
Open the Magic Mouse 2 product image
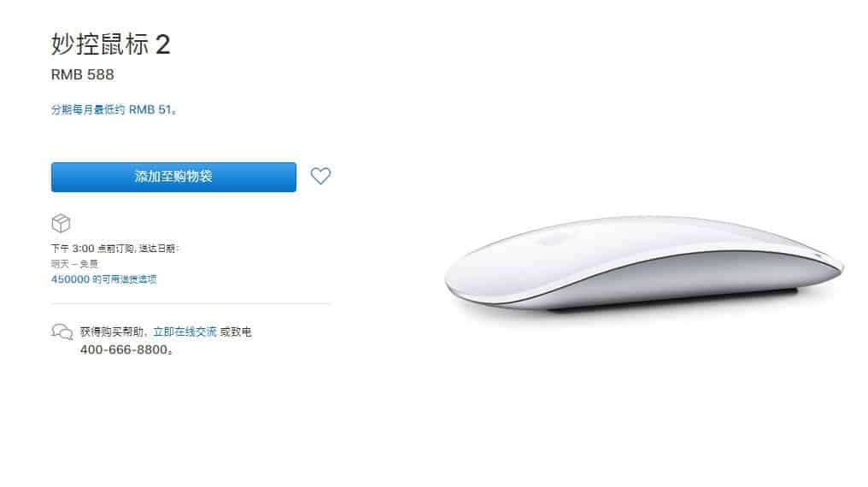tap(644, 263)
